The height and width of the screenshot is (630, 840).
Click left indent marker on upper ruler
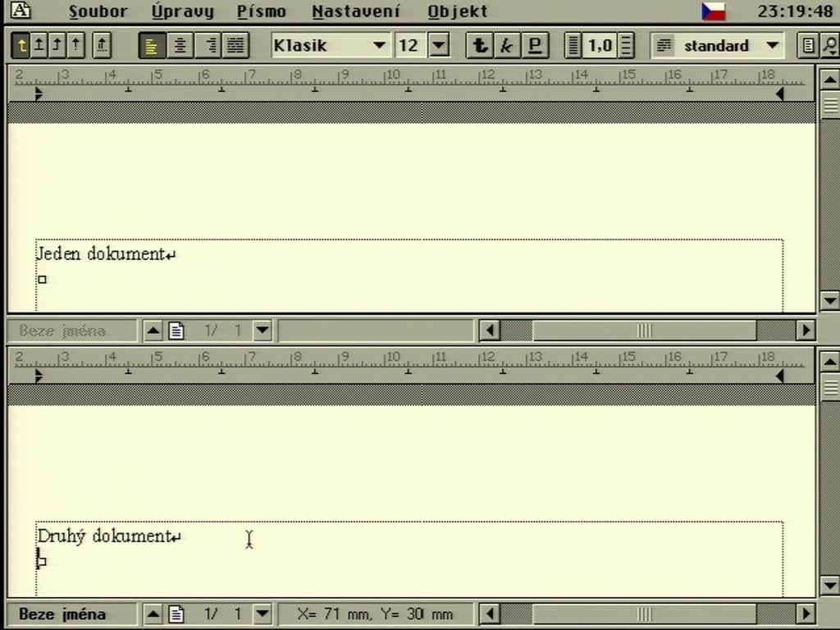(x=38, y=94)
